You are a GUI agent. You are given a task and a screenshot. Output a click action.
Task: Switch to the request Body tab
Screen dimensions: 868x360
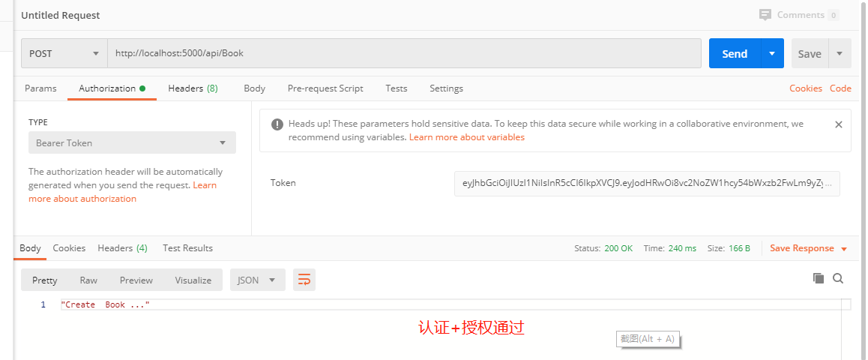(255, 88)
